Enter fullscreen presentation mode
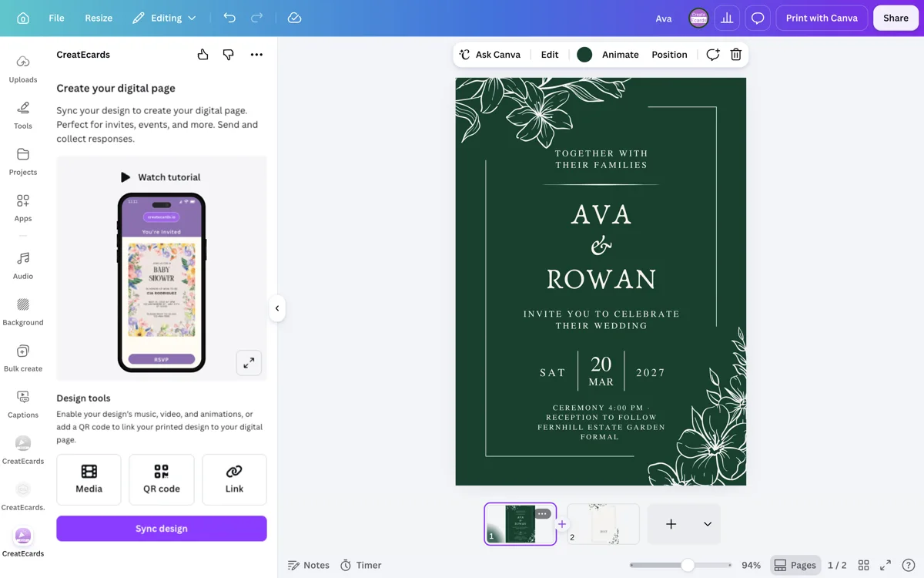The width and height of the screenshot is (924, 578). point(885,565)
